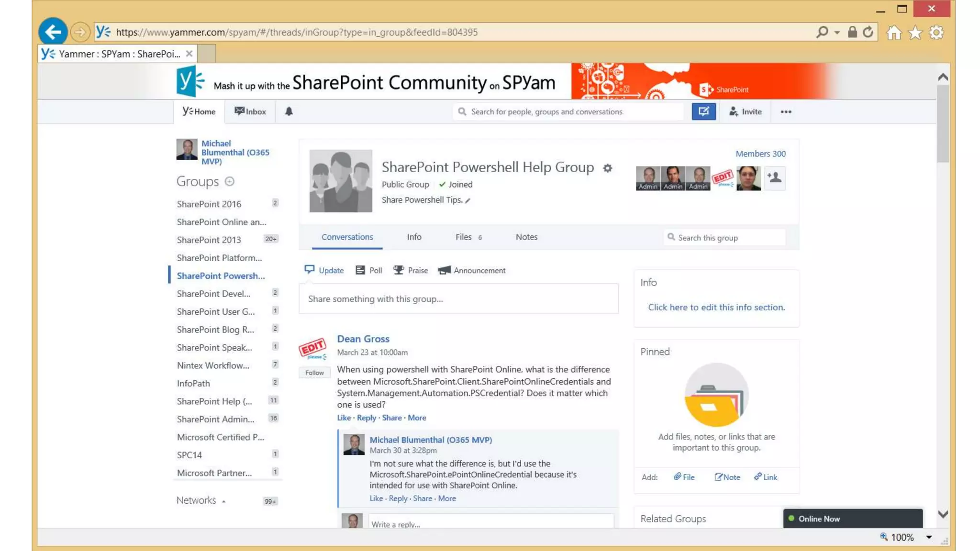Click the add group plus icon
The height and width of the screenshot is (551, 980).
[230, 181]
